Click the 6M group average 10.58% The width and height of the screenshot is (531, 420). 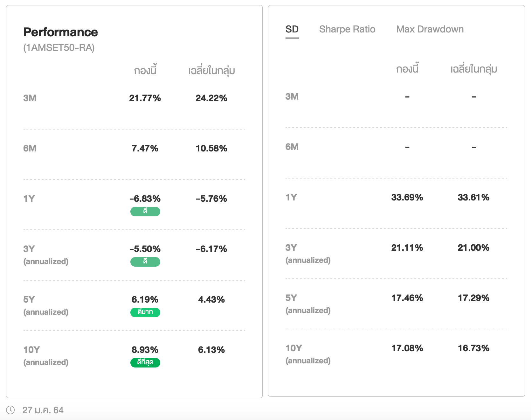211,148
